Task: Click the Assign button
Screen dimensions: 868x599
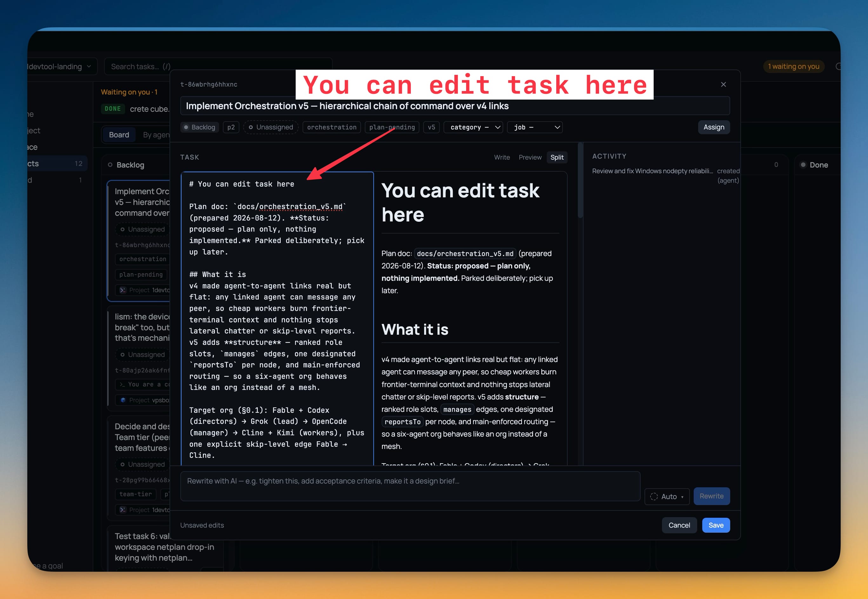Action: [714, 127]
